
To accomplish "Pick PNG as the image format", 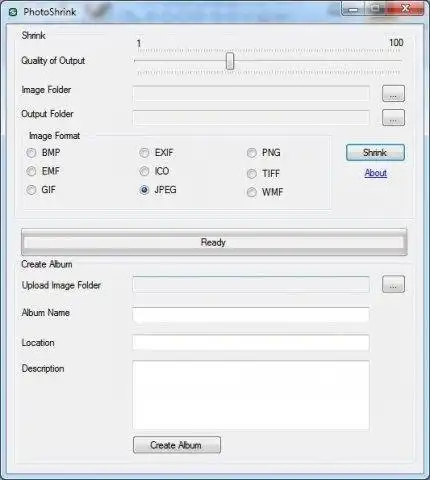I will point(252,153).
